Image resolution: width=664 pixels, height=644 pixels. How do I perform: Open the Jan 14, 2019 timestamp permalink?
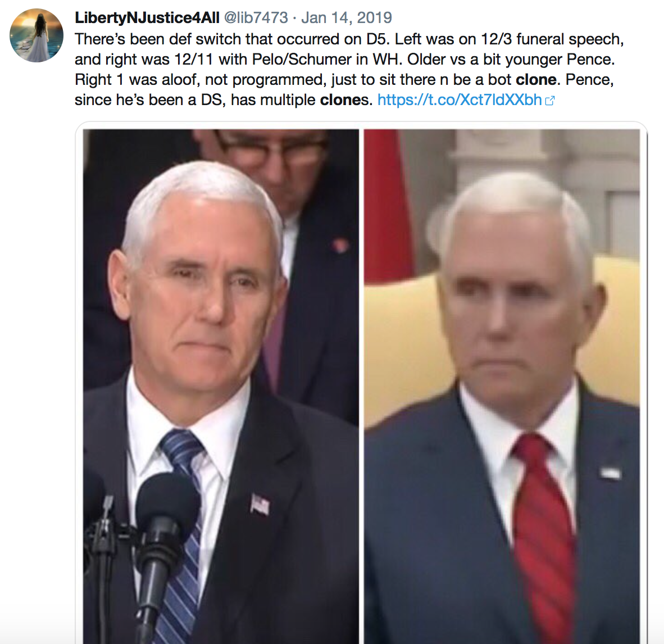[347, 18]
